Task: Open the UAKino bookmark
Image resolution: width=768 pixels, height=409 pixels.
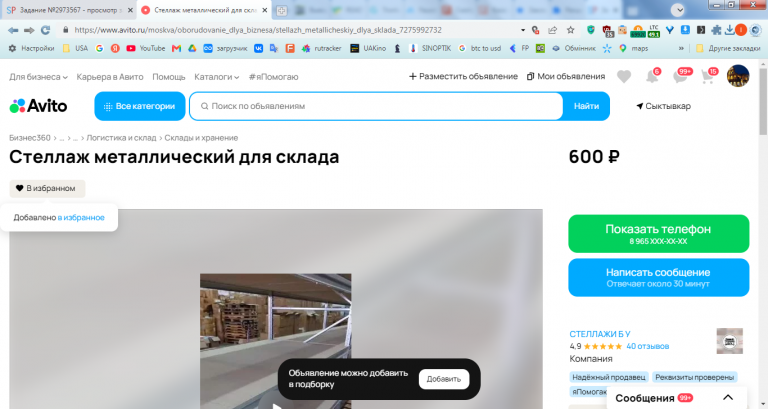Action: point(368,48)
